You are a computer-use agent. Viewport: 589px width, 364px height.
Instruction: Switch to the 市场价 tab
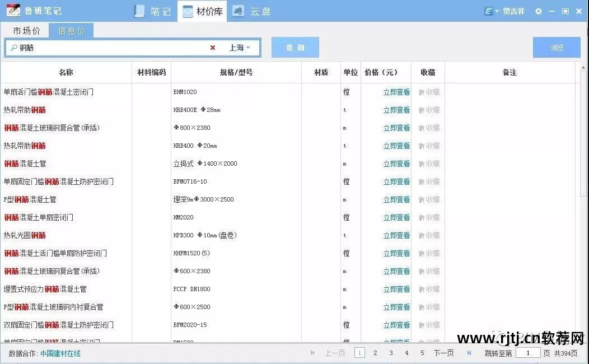(x=26, y=31)
